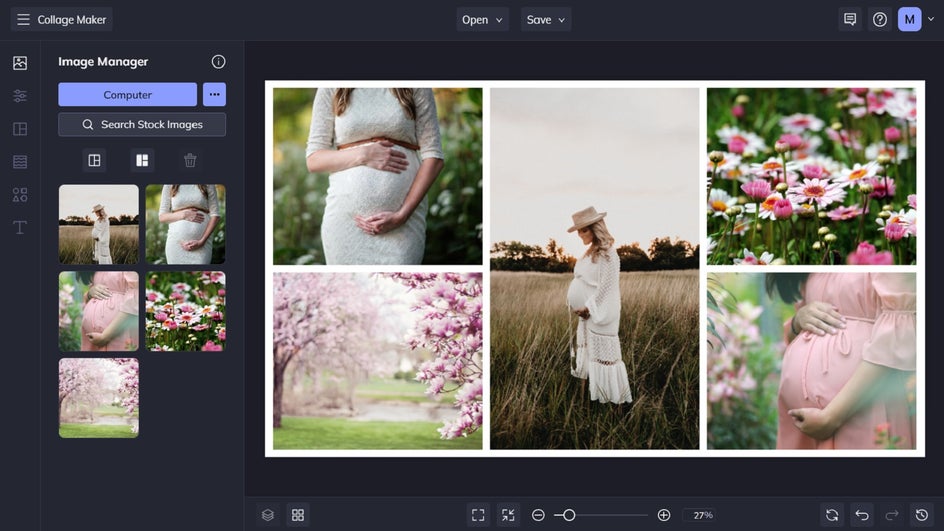The width and height of the screenshot is (944, 531).
Task: Zoom out with the minus icon
Action: [538, 515]
